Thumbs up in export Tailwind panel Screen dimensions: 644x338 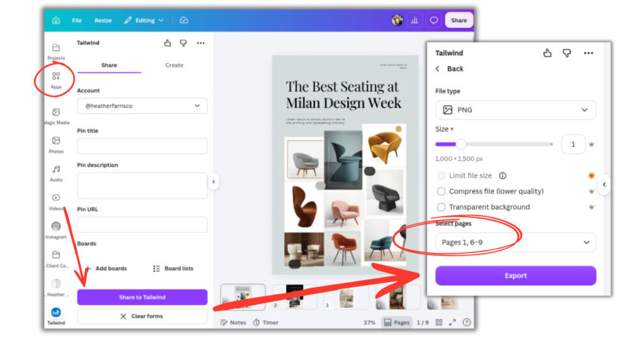click(x=548, y=53)
